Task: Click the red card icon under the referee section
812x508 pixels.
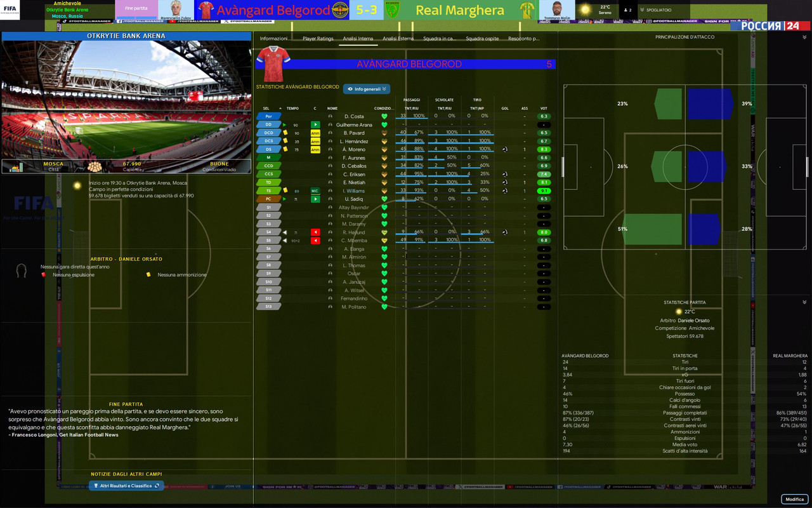Action: tap(44, 275)
